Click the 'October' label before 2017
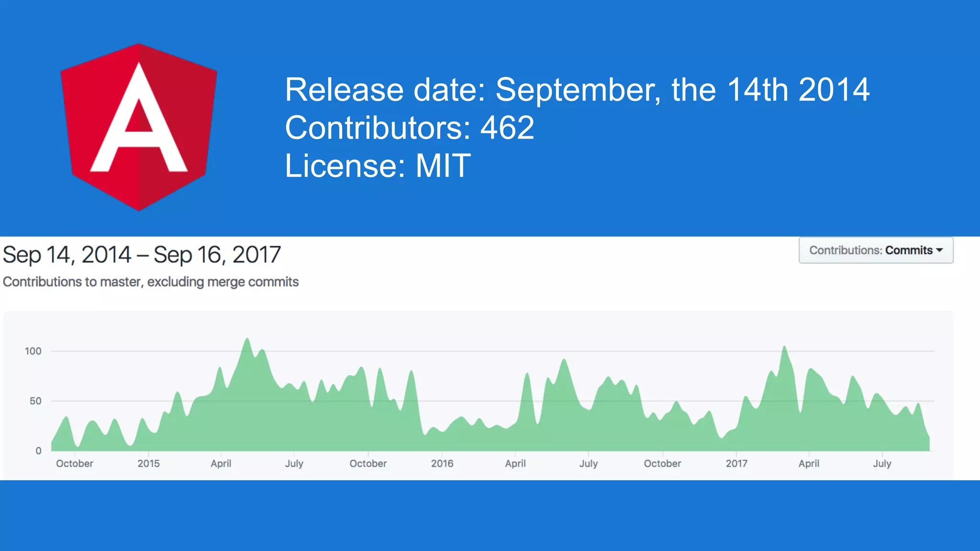 point(662,463)
